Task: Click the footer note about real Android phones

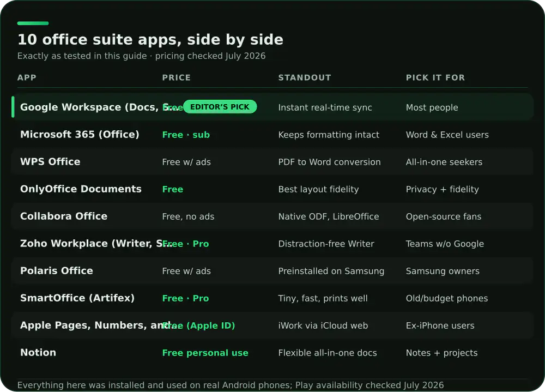Action: coord(231,385)
